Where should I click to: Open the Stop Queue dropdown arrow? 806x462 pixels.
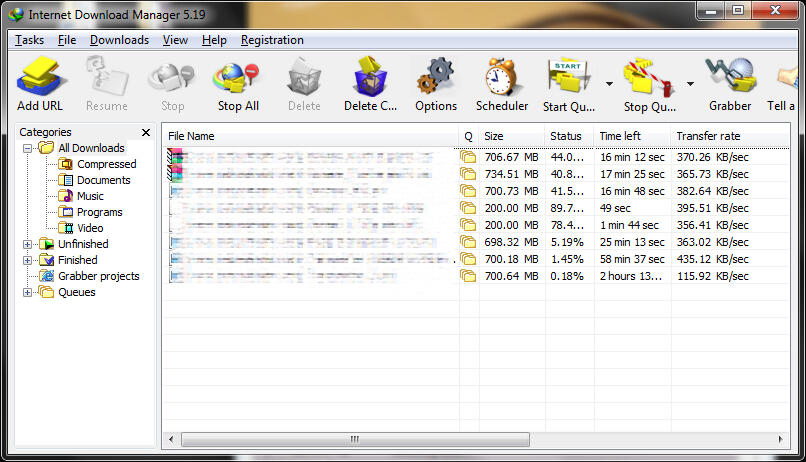coord(690,83)
